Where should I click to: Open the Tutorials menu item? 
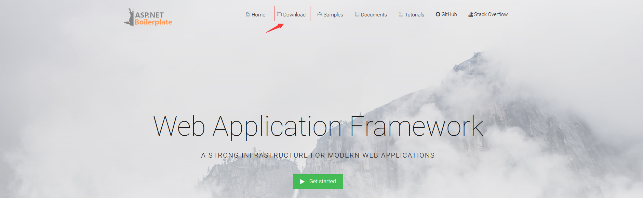(x=412, y=14)
